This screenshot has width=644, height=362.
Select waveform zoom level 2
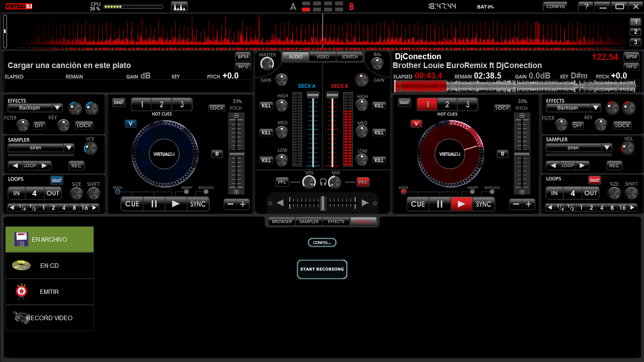(x=636, y=32)
